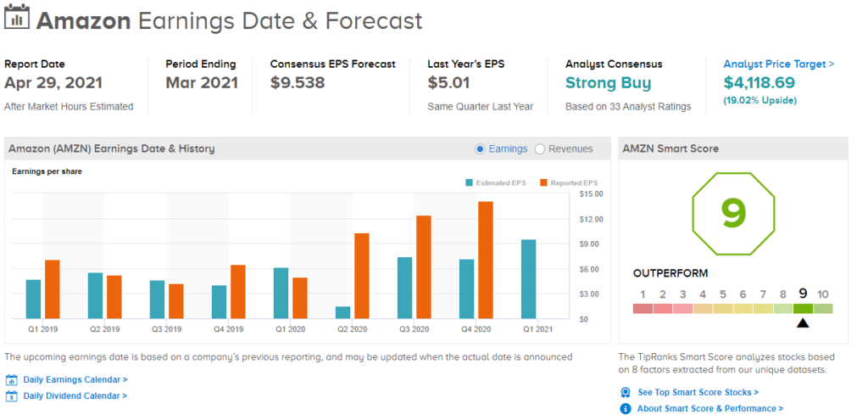
Task: Click the $4,118.69 price target value
Action: point(759,83)
